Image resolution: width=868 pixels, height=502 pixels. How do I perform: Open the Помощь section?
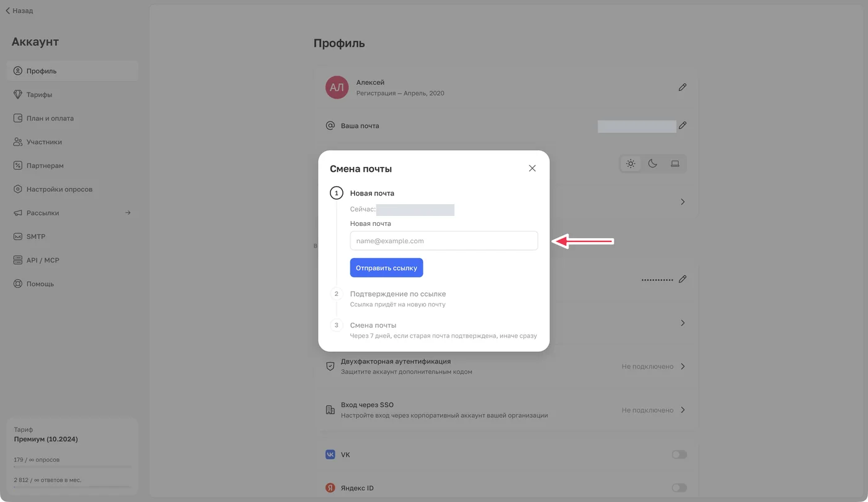(73, 284)
